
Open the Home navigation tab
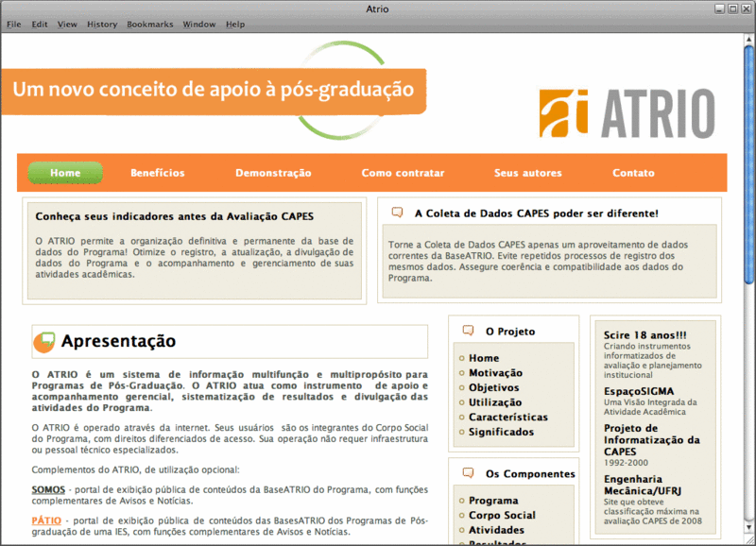click(x=65, y=173)
